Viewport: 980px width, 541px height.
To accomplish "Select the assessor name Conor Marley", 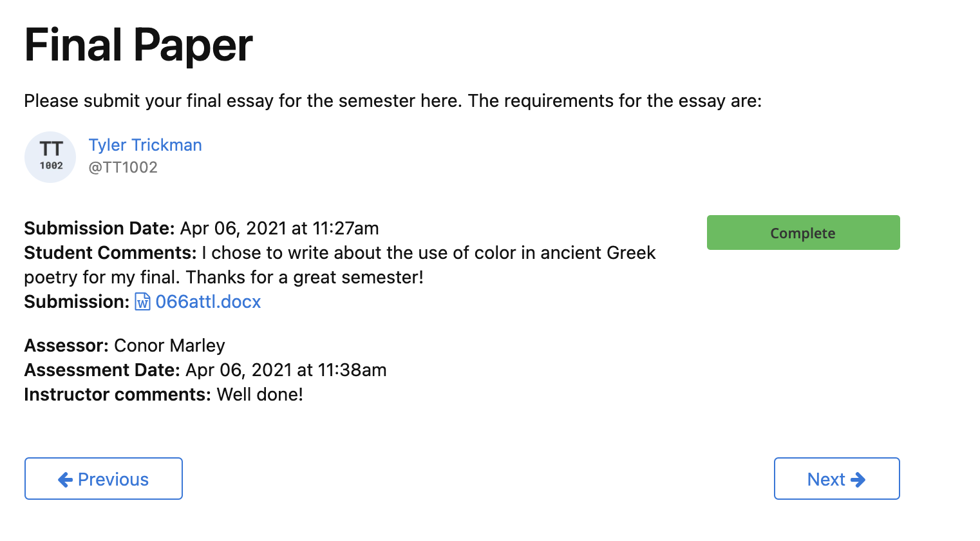I will coord(169,346).
